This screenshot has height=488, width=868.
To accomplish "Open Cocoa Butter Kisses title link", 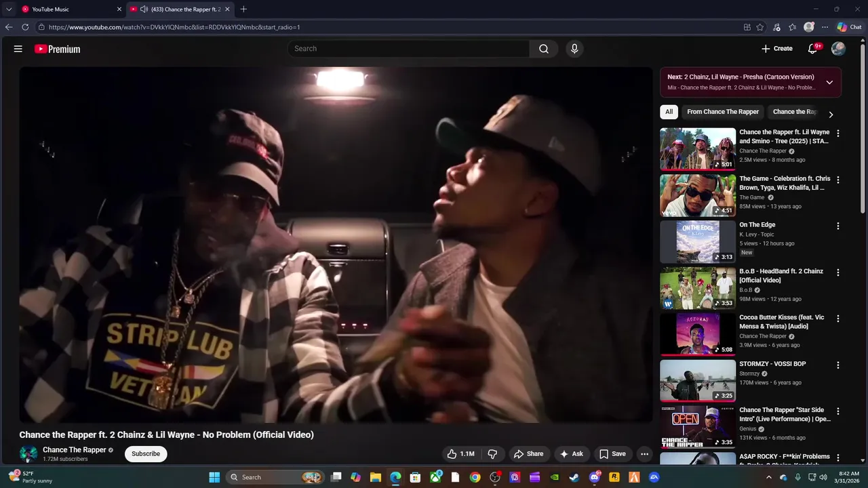I will pos(782,322).
